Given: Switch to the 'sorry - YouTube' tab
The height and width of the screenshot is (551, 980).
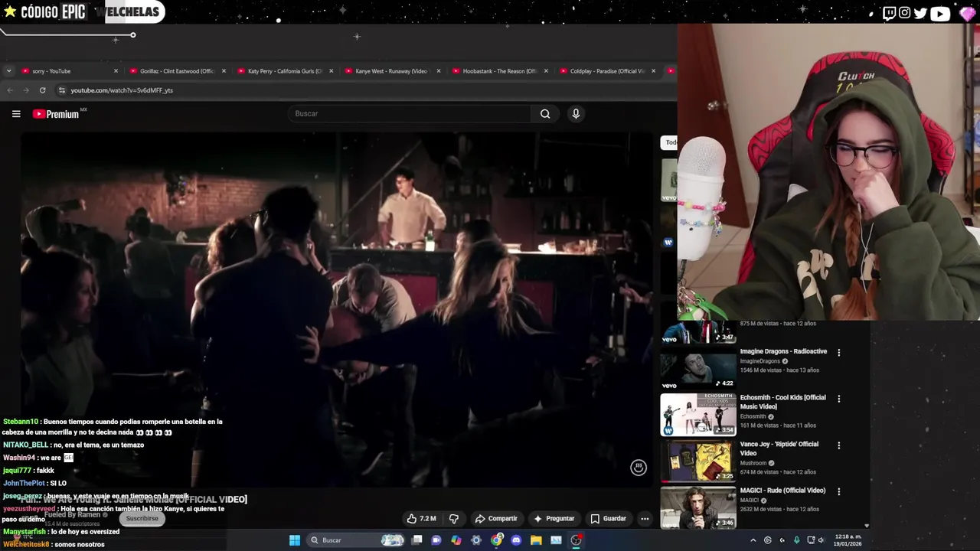Looking at the screenshot, I should point(69,71).
